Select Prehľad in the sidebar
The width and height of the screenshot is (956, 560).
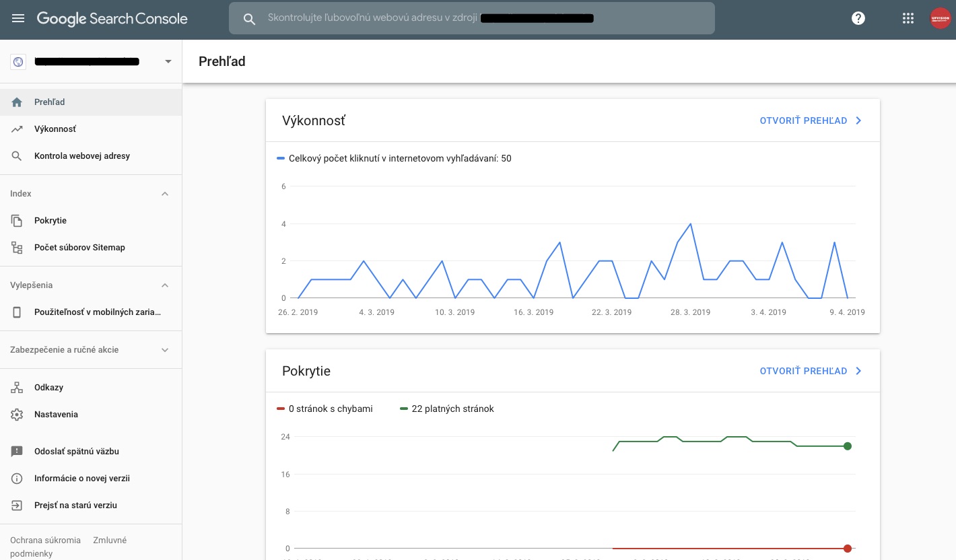tap(91, 102)
